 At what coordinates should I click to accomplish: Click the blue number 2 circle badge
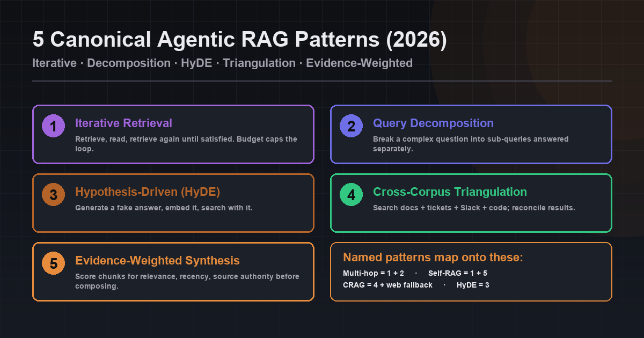351,126
